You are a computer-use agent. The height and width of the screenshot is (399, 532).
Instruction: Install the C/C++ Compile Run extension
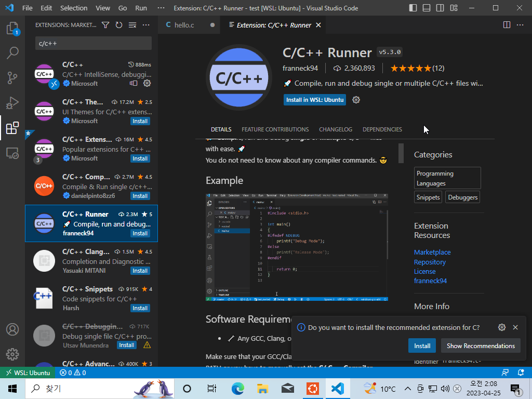(140, 196)
